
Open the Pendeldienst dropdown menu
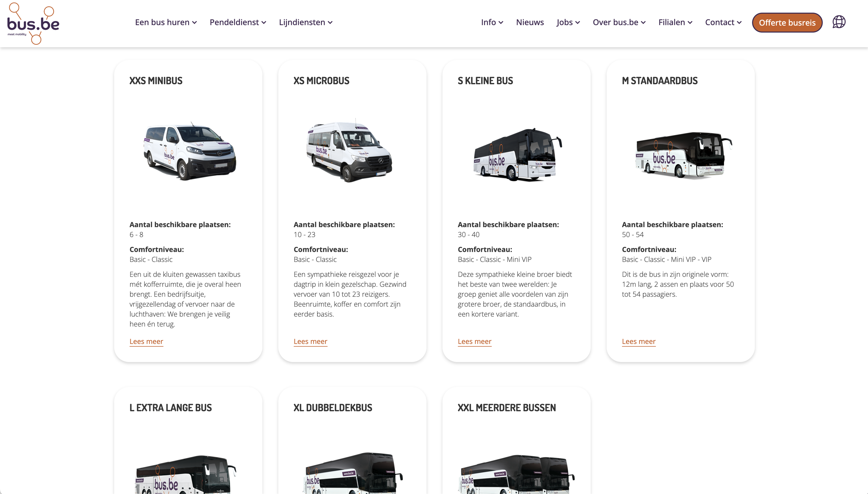tap(238, 23)
